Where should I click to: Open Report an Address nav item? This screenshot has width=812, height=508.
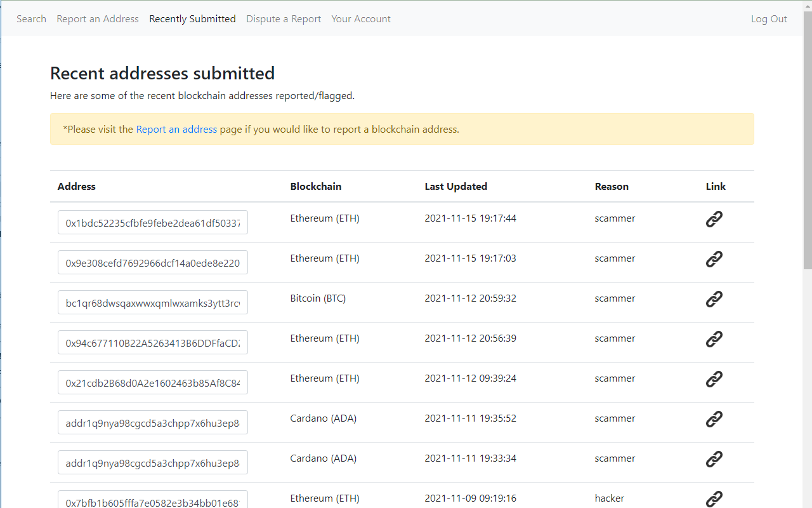pos(98,19)
